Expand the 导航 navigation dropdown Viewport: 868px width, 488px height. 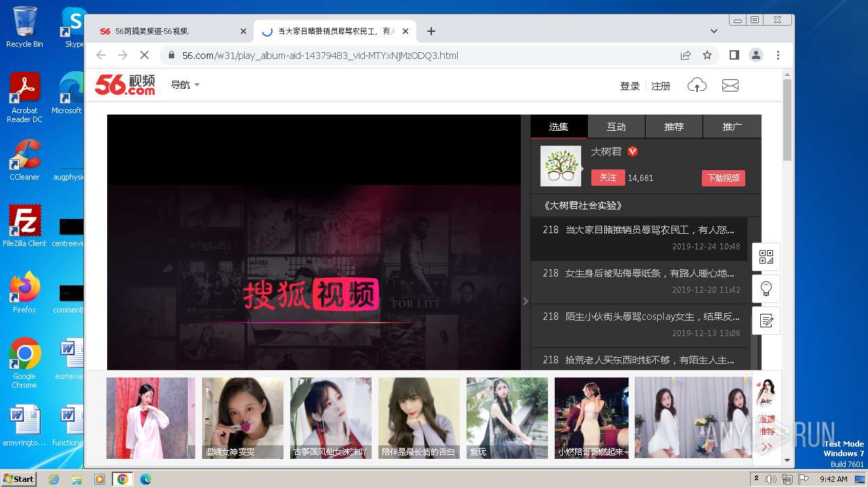(185, 85)
